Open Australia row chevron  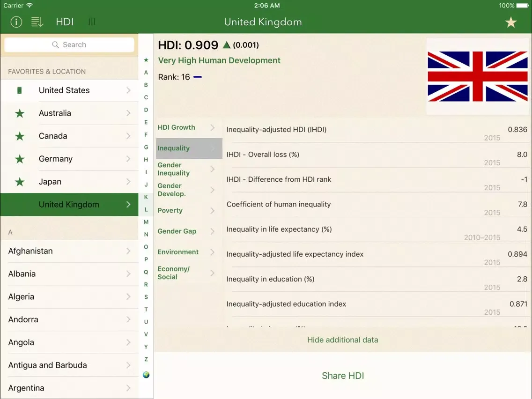click(x=128, y=113)
